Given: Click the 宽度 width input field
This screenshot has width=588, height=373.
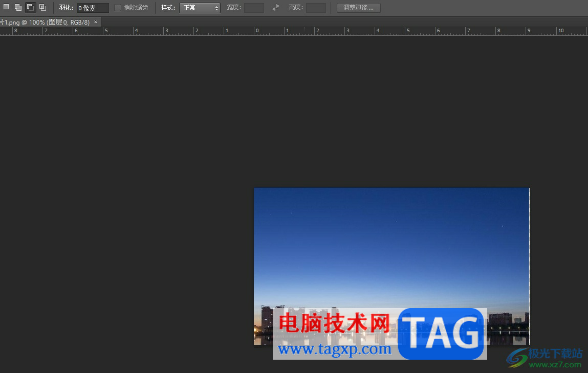Looking at the screenshot, I should point(254,8).
